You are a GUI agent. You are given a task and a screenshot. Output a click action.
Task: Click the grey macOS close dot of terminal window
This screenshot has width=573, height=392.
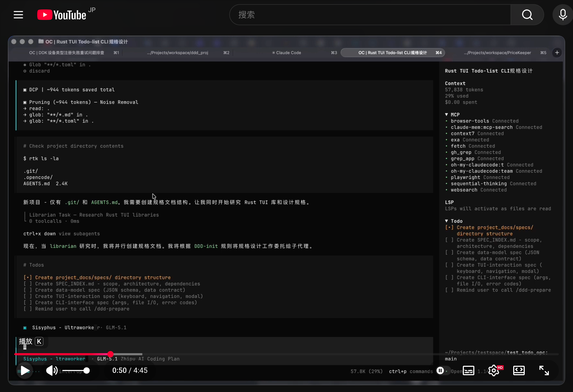pos(14,41)
